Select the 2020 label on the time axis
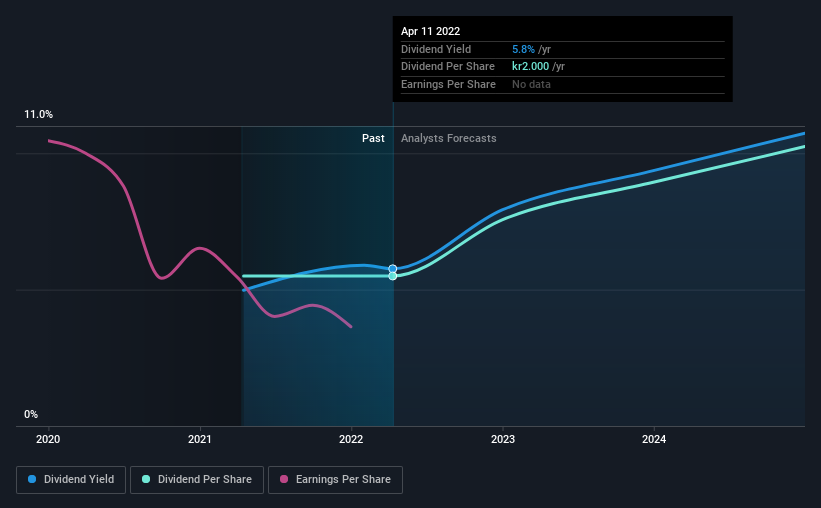Screen dimensions: 821x508 [x=48, y=439]
